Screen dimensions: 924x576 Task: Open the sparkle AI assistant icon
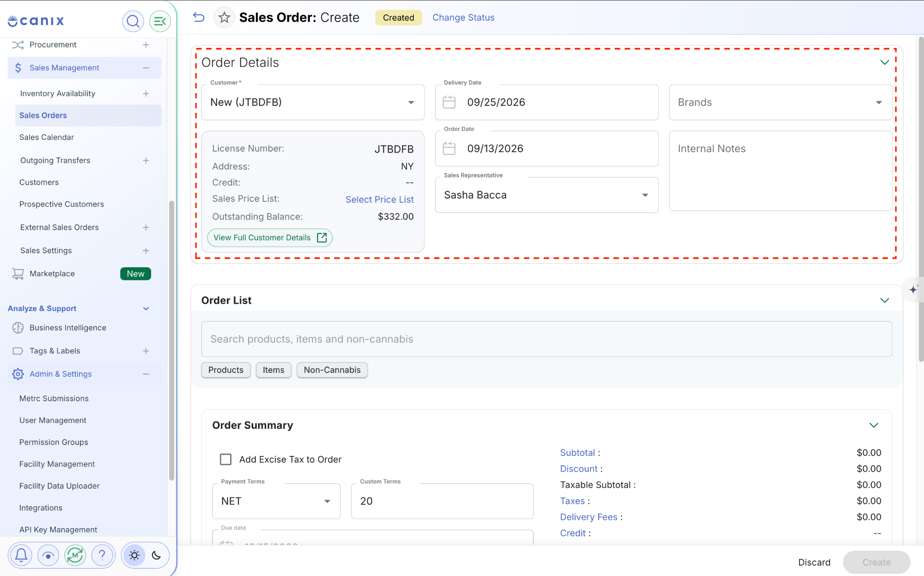[913, 289]
